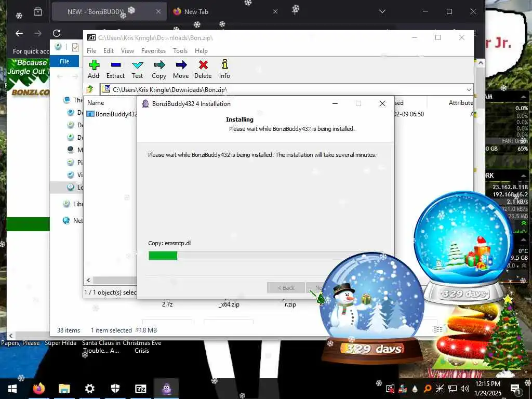The width and height of the screenshot is (532, 399).
Task: Open Windows Security shield on taskbar
Action: click(115, 389)
